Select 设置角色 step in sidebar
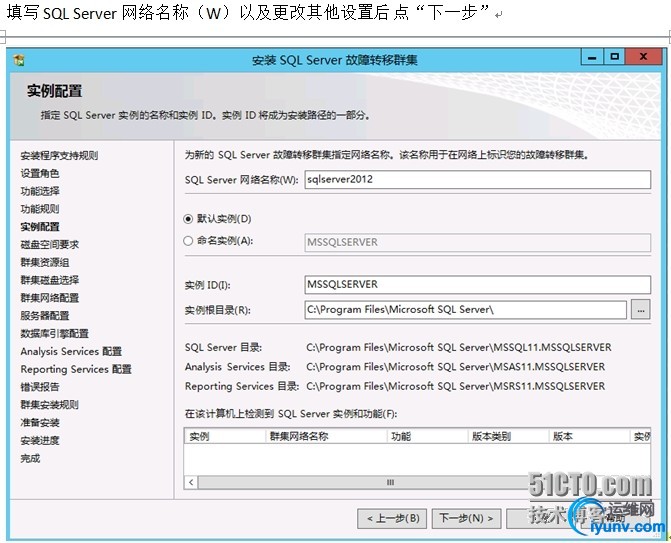 click(40, 173)
